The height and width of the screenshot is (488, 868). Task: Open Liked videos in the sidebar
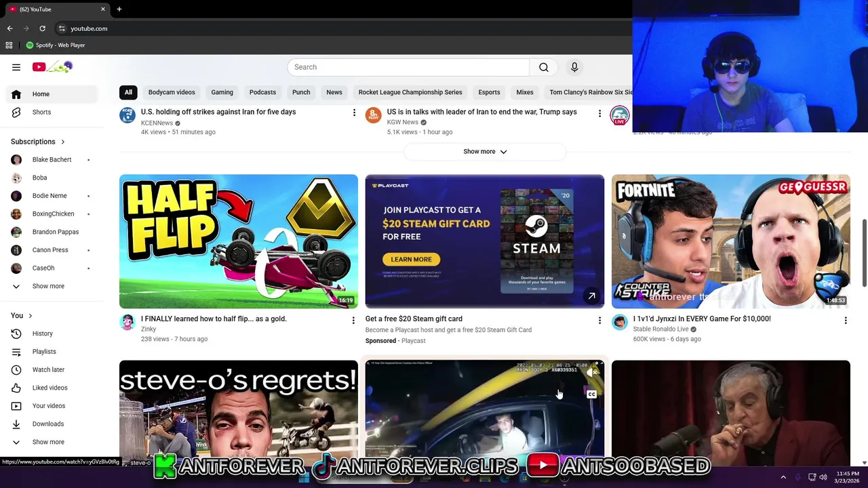pyautogui.click(x=51, y=388)
